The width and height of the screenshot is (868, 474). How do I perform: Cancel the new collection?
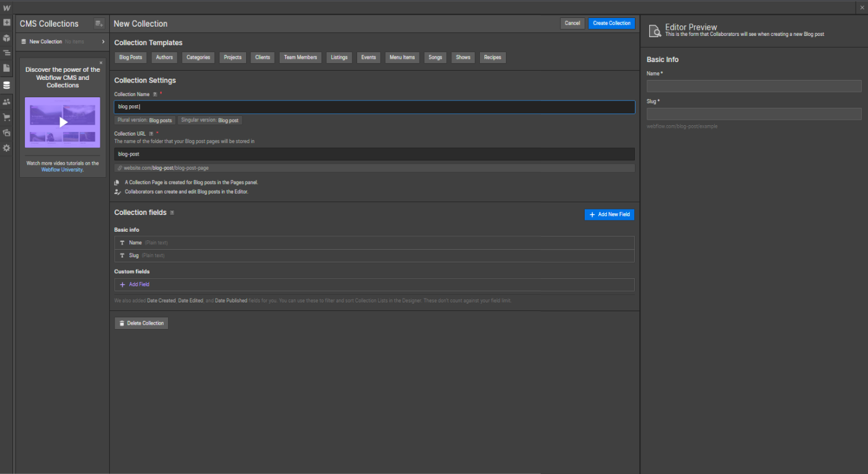572,23
